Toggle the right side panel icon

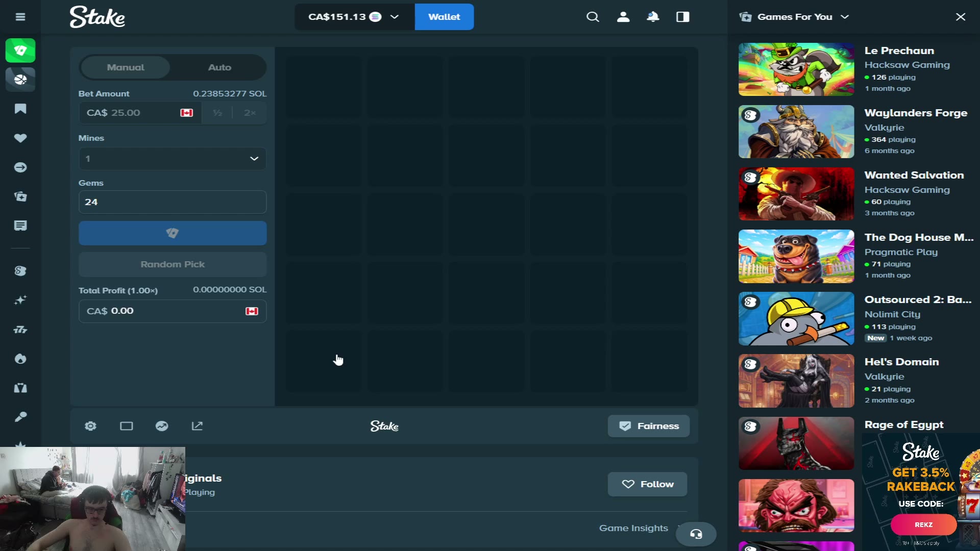[x=683, y=17]
